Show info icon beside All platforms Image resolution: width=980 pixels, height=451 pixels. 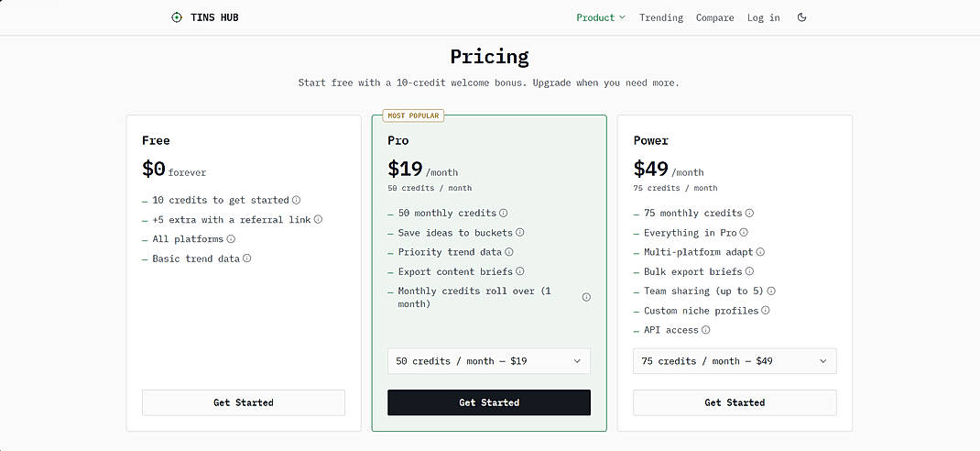tap(231, 239)
